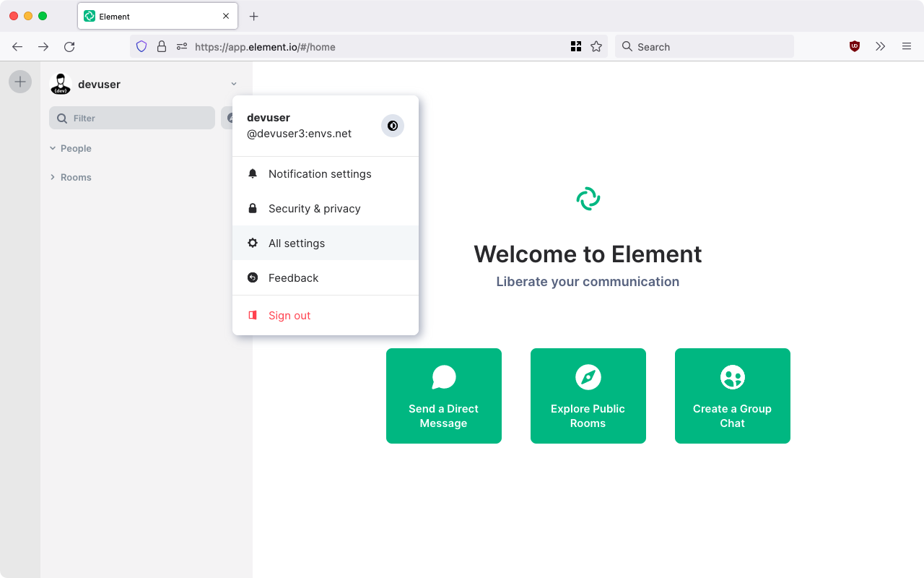Select the Element browser tab
The width and height of the screenshot is (924, 578).
click(157, 16)
